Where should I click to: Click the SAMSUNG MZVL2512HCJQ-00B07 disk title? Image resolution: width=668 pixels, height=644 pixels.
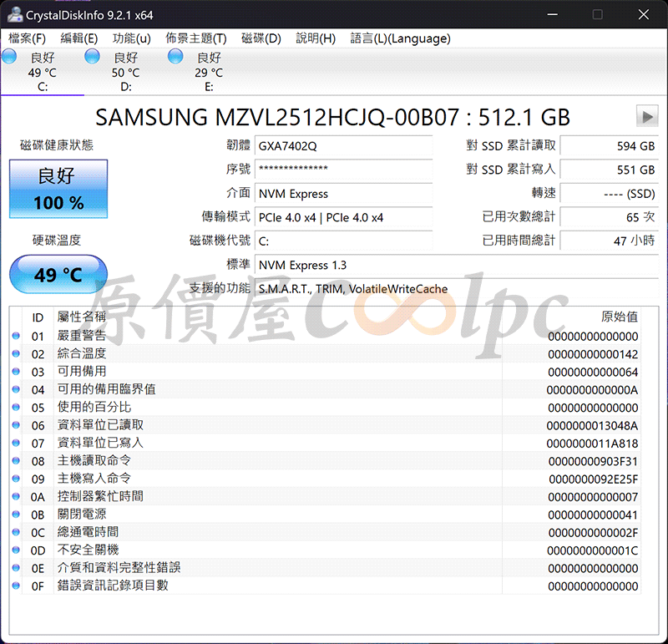[x=332, y=117]
